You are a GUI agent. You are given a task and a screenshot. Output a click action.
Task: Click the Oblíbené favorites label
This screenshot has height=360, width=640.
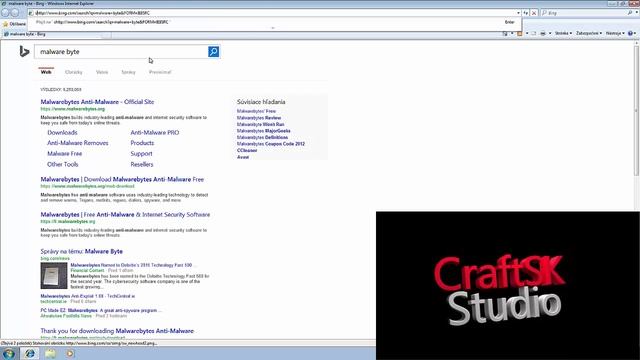pos(18,24)
